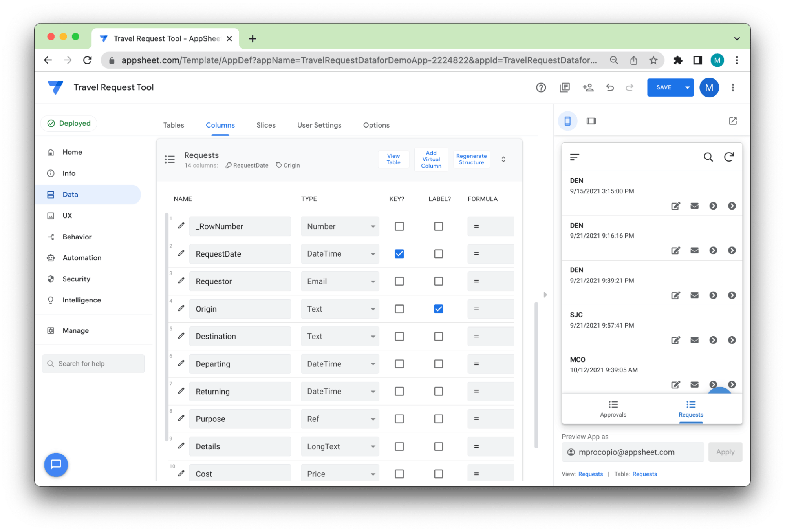
Task: Toggle the LABEL checkbox for Origin row
Action: coord(438,308)
